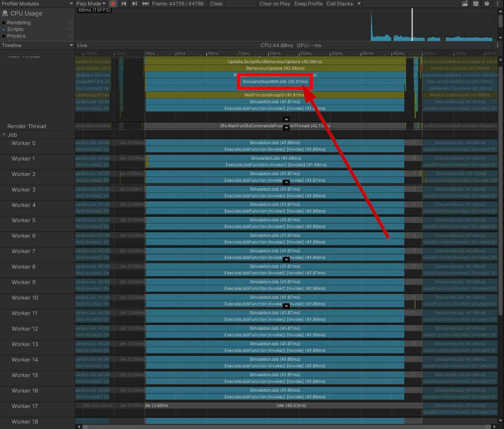Click the load profiler data icon
The image size is (504, 429).
click(465, 4)
